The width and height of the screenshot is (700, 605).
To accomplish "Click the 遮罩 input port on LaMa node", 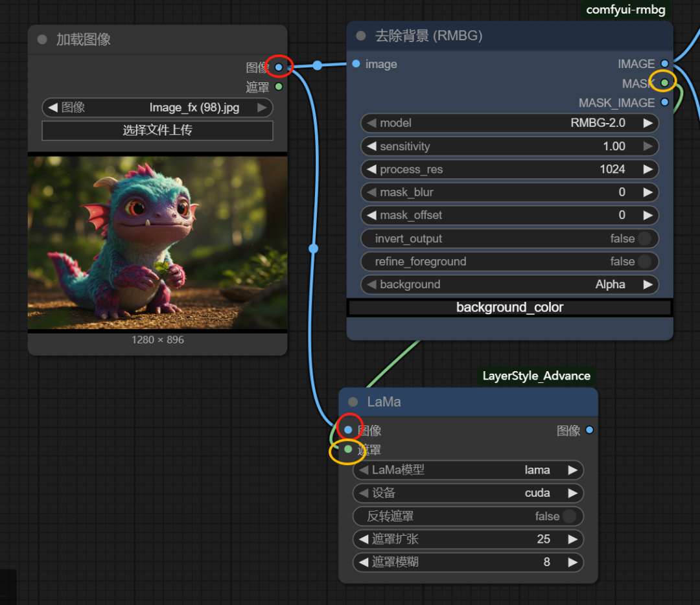I will (348, 450).
